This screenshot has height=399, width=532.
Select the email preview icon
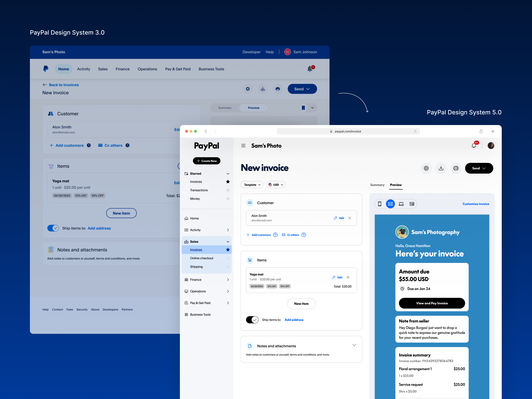(x=390, y=204)
